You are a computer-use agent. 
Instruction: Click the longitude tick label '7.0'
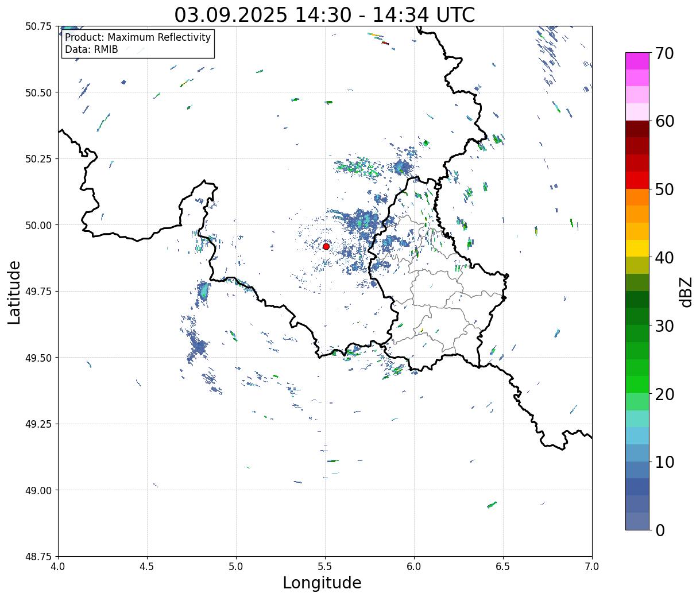point(592,567)
